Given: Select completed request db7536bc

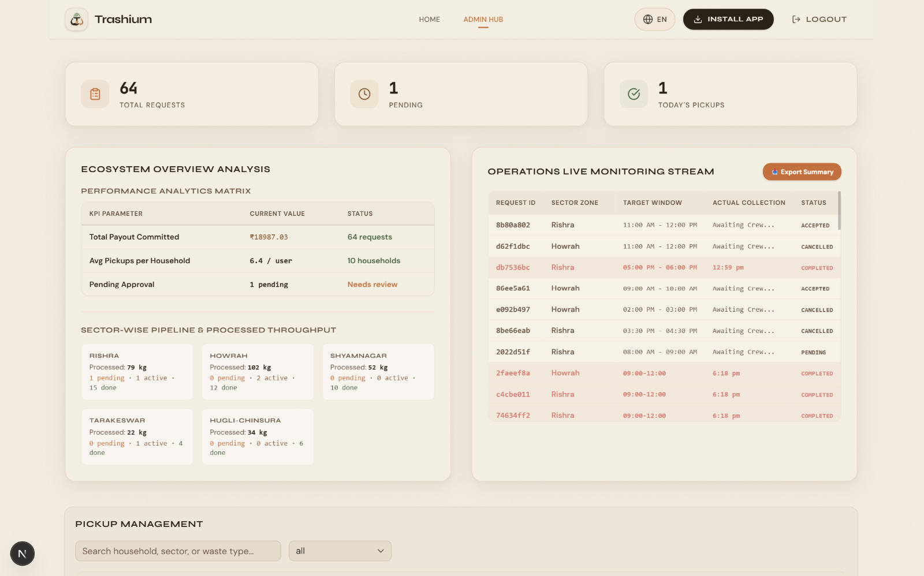Looking at the screenshot, I should [664, 268].
